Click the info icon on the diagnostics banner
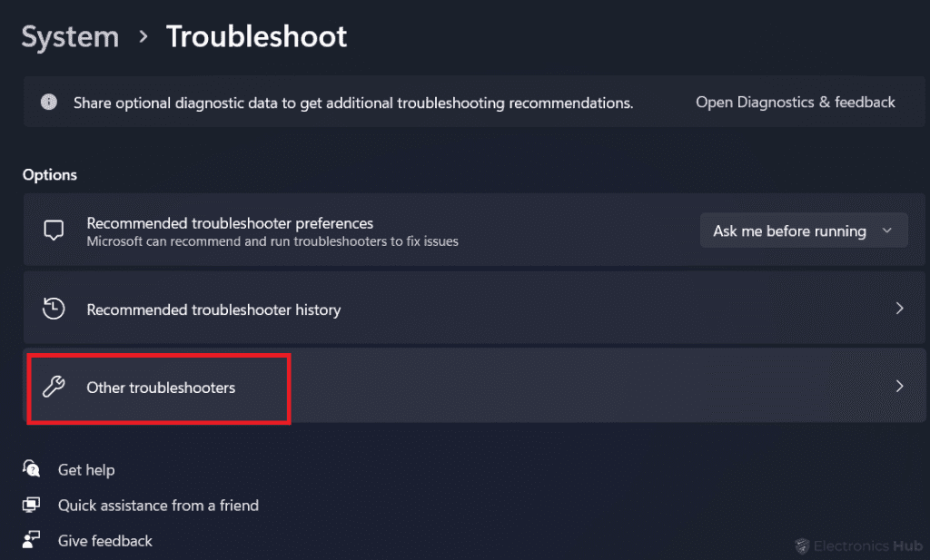The height and width of the screenshot is (560, 930). [48, 102]
